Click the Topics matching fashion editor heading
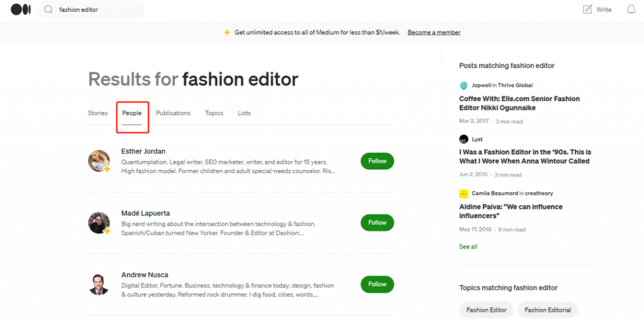This screenshot has width=644, height=319. click(x=508, y=288)
